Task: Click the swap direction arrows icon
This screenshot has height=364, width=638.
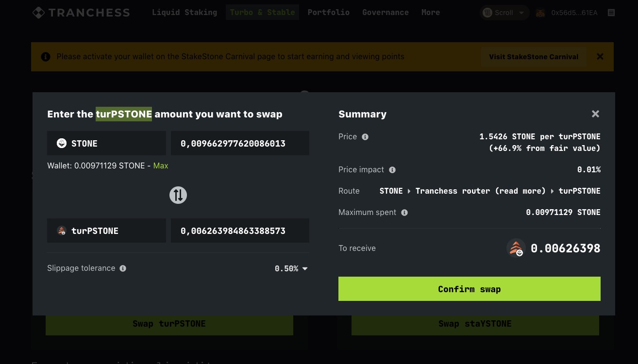Action: [x=178, y=195]
